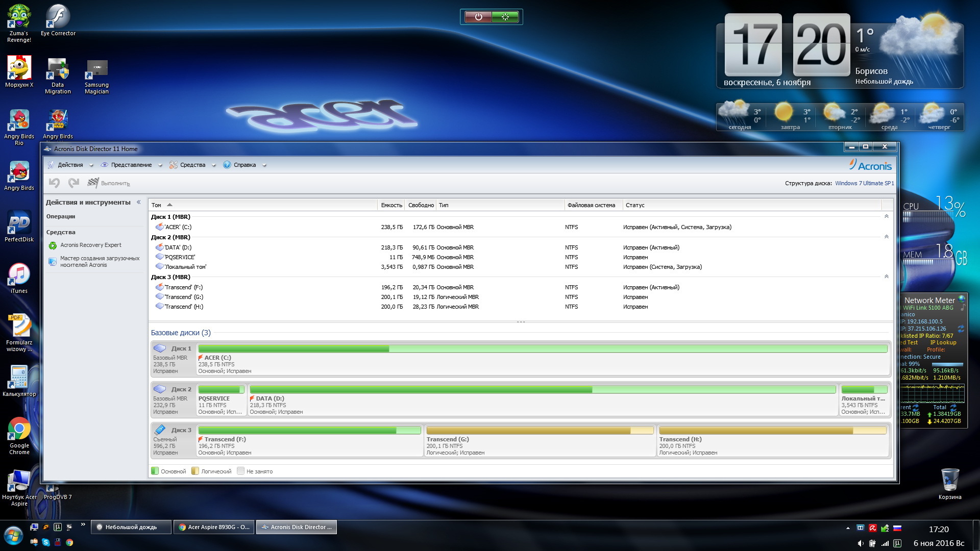
Task: Collapse the Actions and tools sidebar
Action: [139, 202]
